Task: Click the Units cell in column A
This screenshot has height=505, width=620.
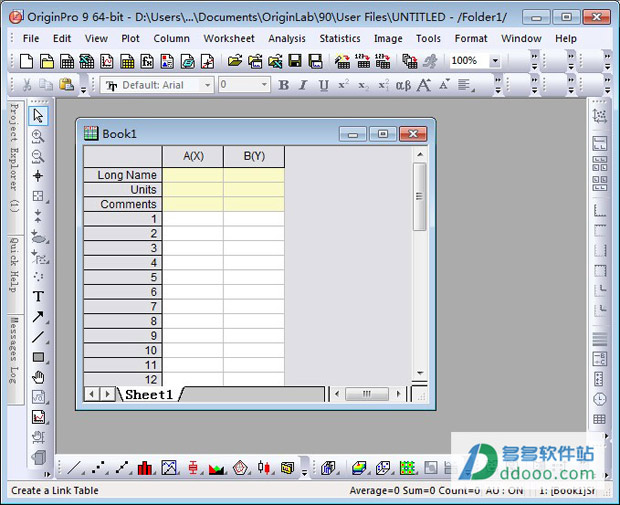Action: [x=193, y=189]
